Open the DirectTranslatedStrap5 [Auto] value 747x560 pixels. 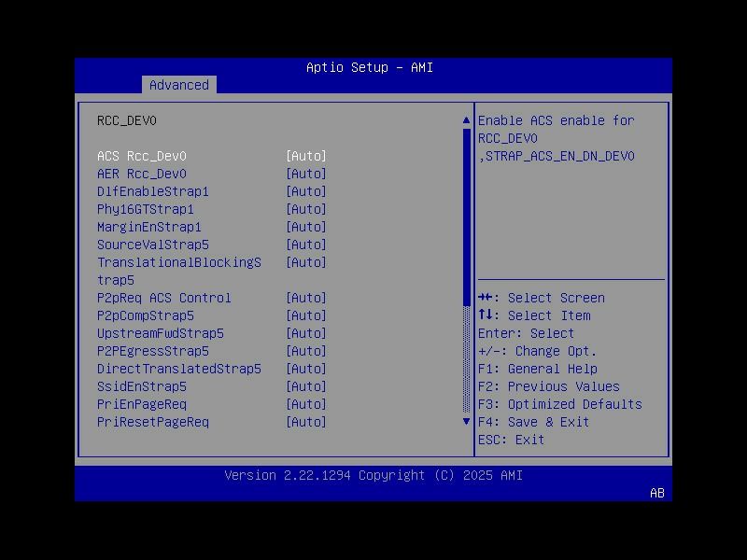[306, 369]
